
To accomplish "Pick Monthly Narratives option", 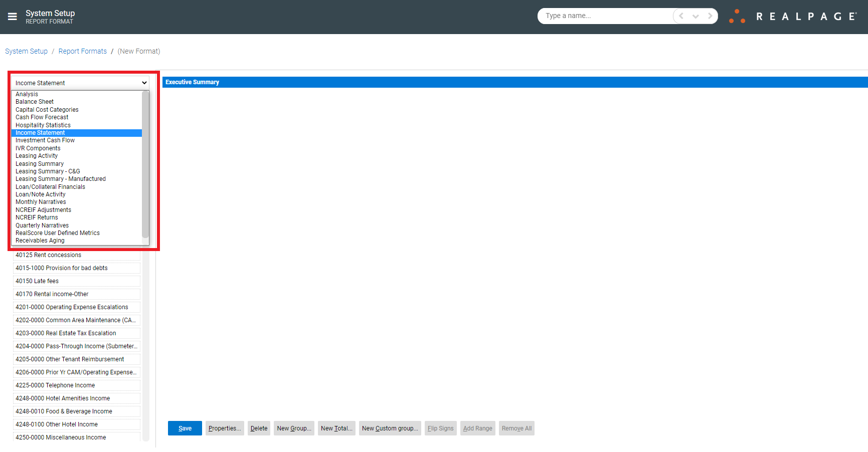I will [x=77, y=202].
